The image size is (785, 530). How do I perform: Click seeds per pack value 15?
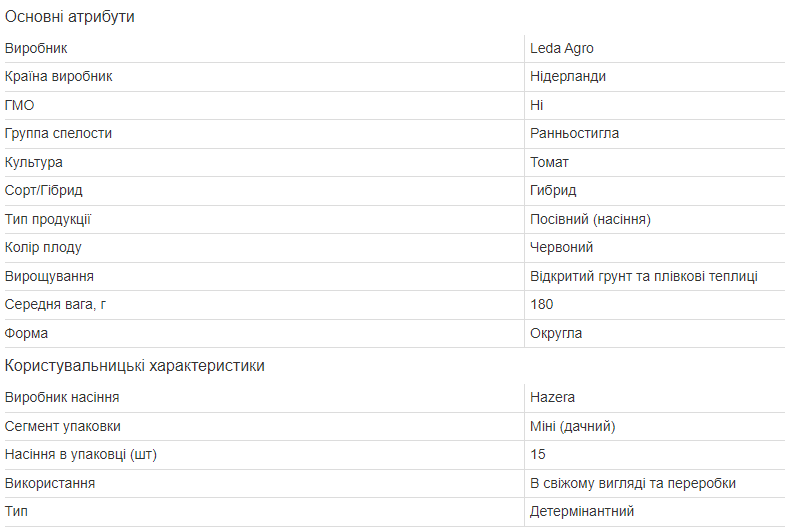tap(538, 454)
